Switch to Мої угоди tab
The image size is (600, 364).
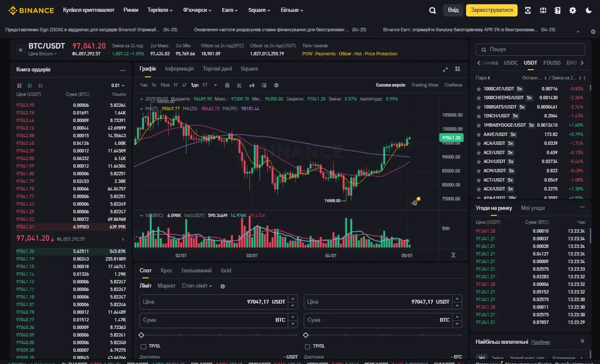[x=533, y=208]
